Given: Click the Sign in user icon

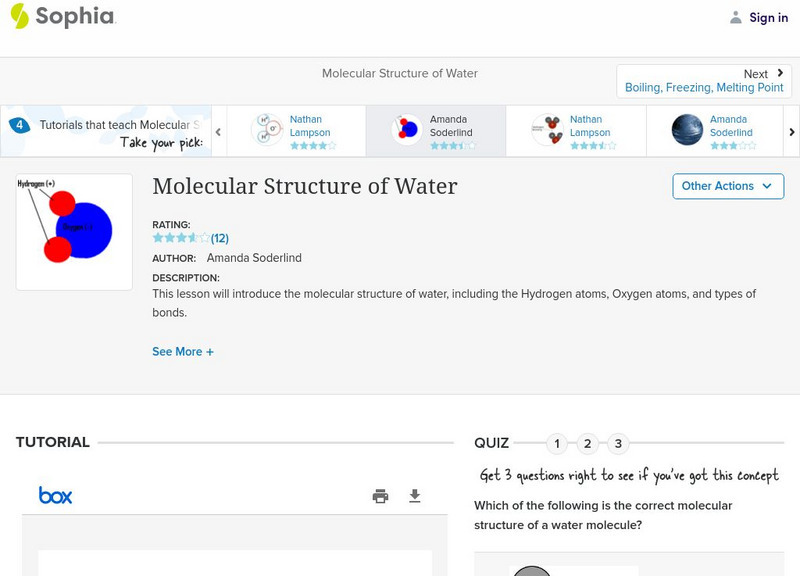Looking at the screenshot, I should pos(736,17).
